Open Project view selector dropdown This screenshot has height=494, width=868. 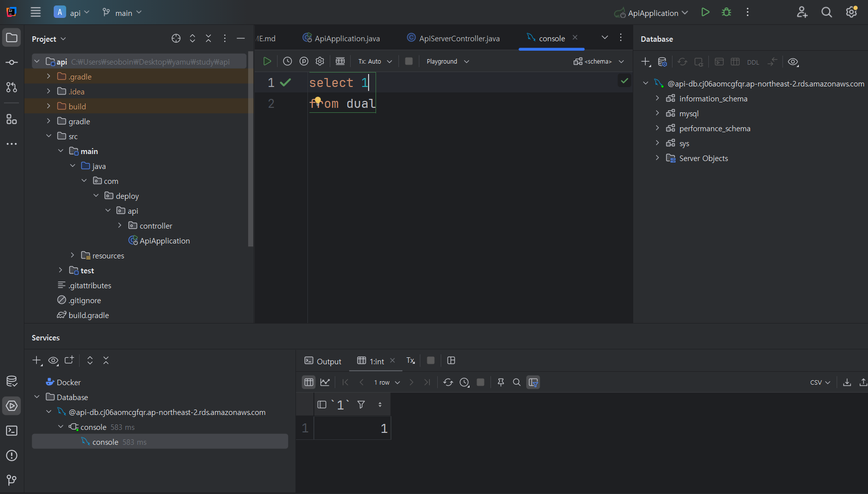[49, 39]
